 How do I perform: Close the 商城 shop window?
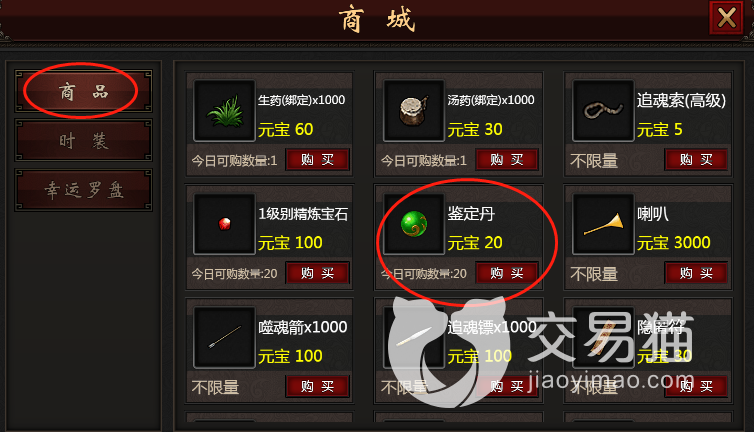coord(726,18)
